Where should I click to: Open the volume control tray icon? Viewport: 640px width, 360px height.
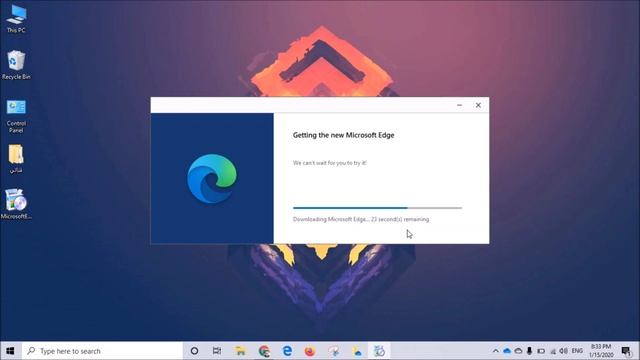click(x=564, y=351)
